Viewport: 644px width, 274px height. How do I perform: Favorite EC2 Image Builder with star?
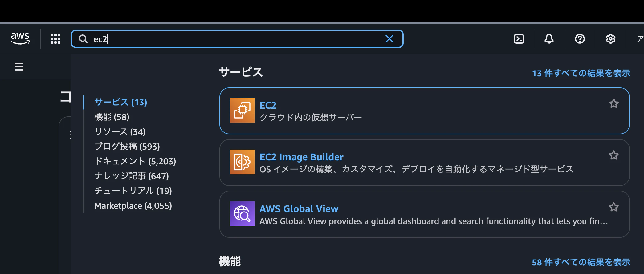614,155
